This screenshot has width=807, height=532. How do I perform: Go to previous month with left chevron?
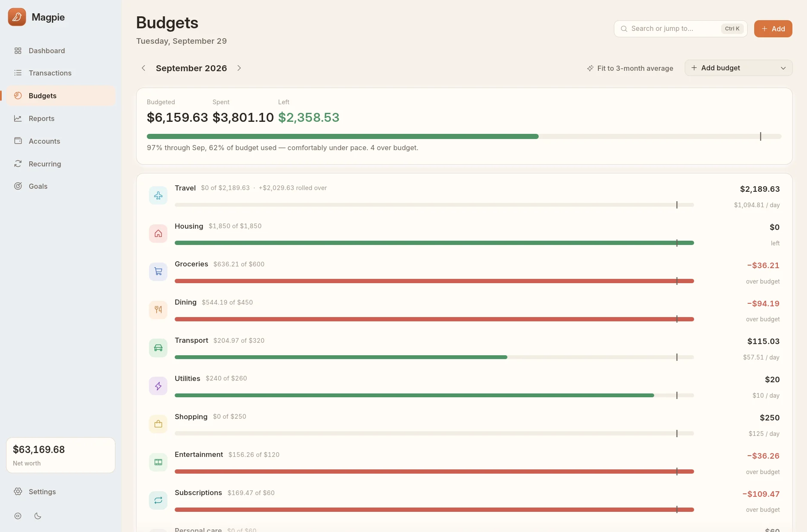coord(143,68)
